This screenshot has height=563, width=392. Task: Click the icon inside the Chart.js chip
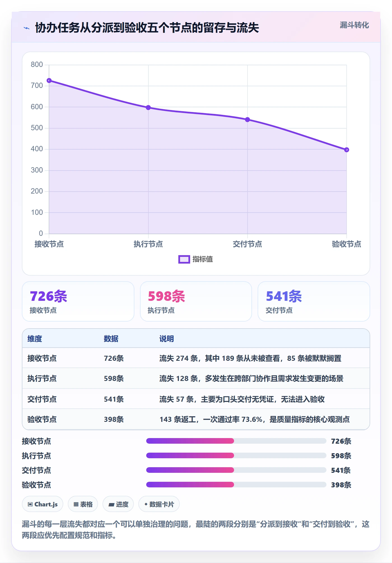coord(30,504)
